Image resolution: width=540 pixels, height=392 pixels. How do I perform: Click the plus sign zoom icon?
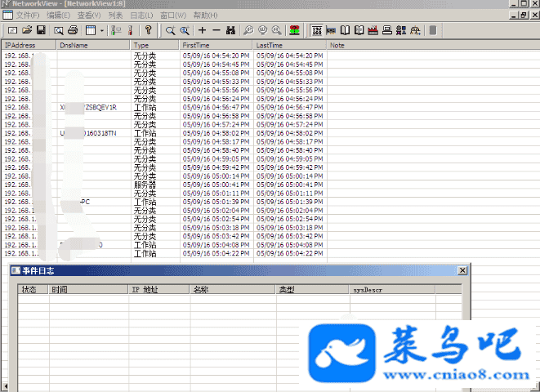click(x=203, y=30)
